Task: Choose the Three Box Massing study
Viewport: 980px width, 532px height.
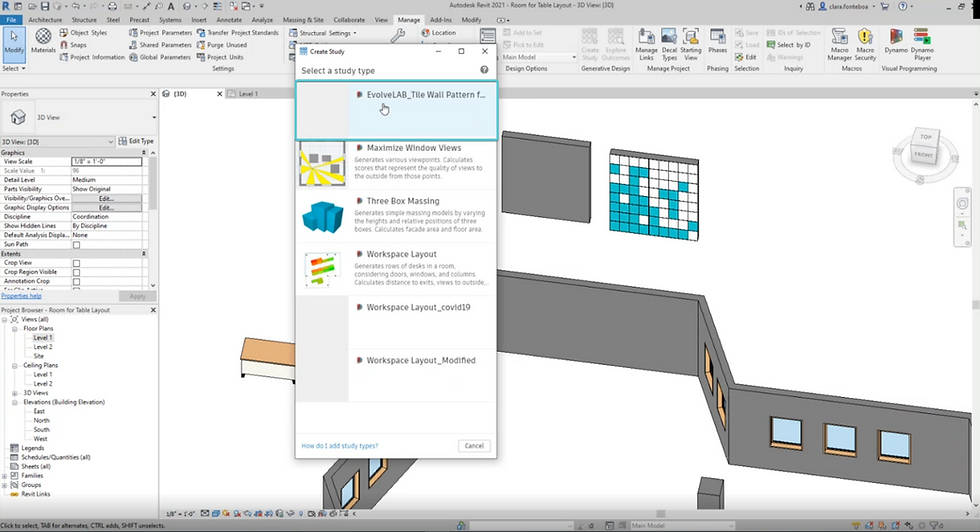Action: [x=396, y=217]
